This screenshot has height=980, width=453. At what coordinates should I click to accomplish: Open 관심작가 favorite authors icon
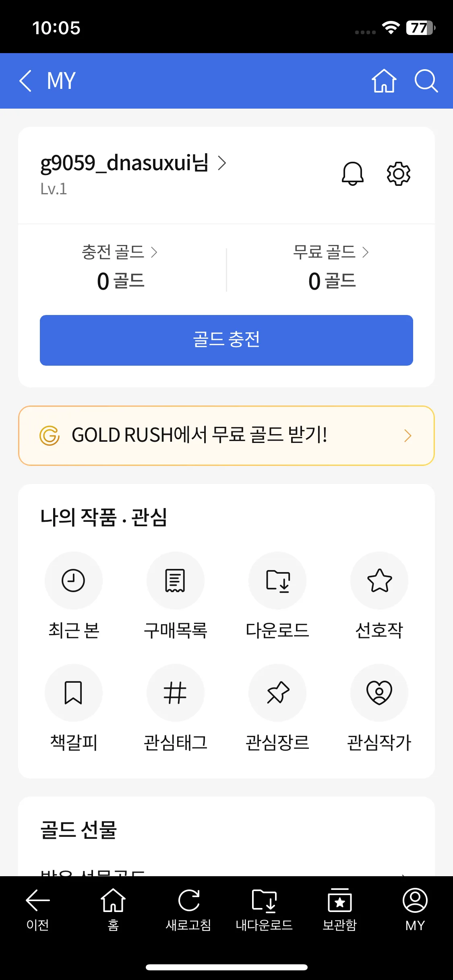[379, 693]
